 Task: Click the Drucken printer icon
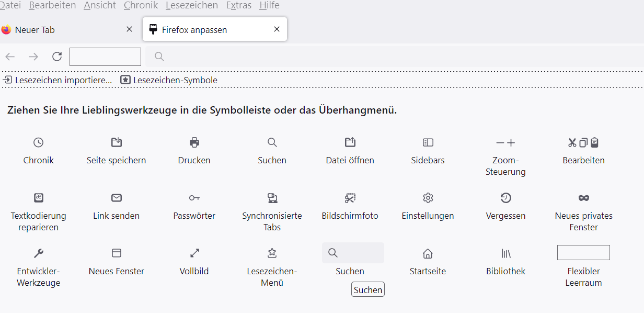point(194,142)
